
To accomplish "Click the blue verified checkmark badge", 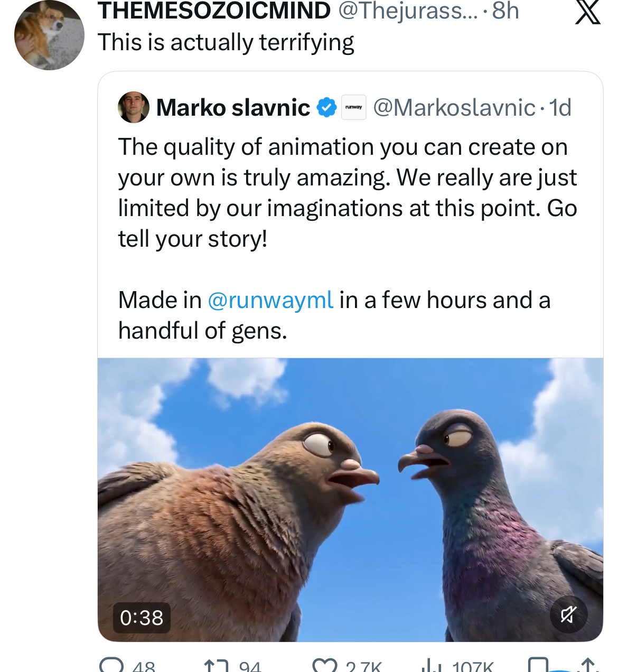I will point(326,108).
